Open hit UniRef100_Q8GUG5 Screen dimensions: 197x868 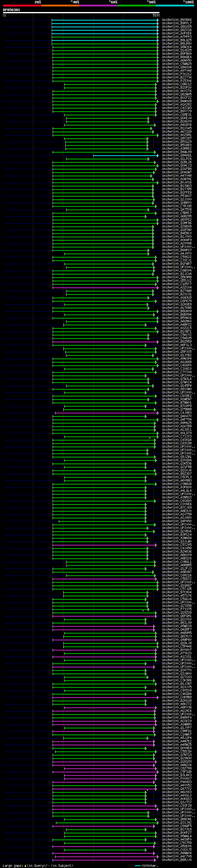pos(177,26)
